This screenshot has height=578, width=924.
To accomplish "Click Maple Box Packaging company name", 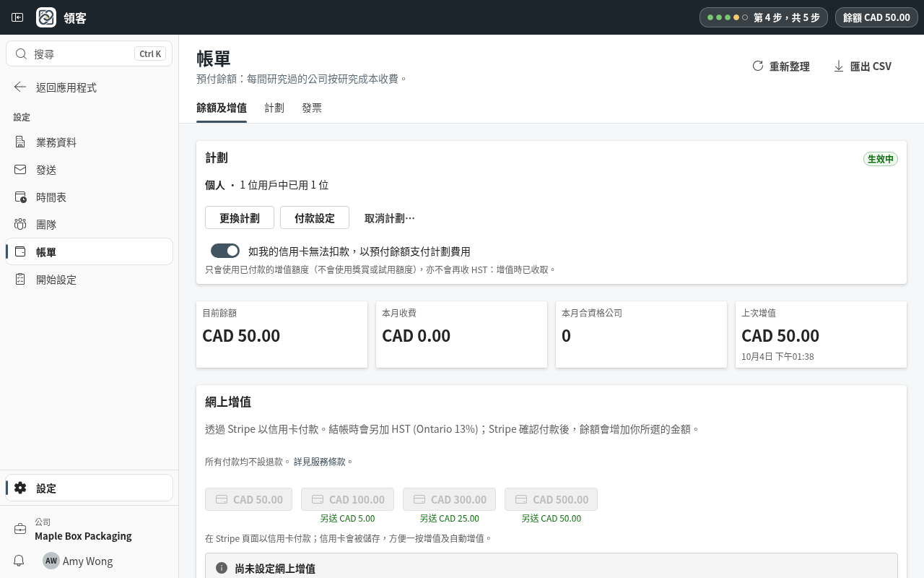I will click(x=83, y=536).
